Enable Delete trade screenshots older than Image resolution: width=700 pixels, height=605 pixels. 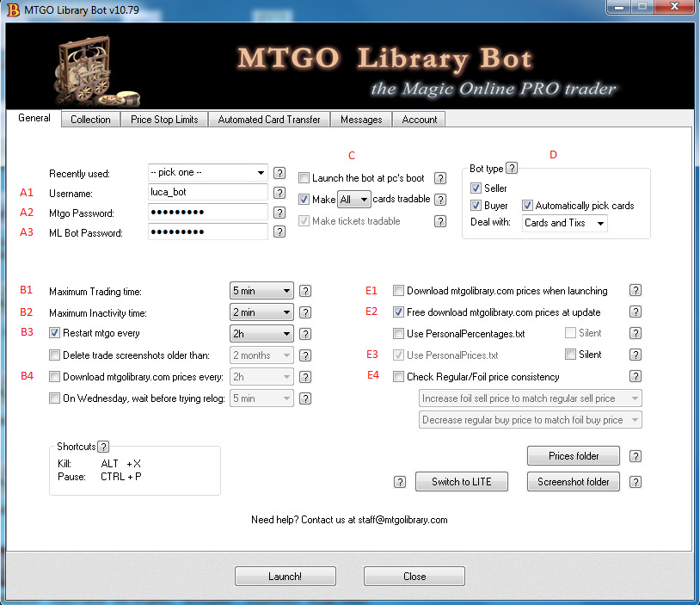pyautogui.click(x=55, y=355)
